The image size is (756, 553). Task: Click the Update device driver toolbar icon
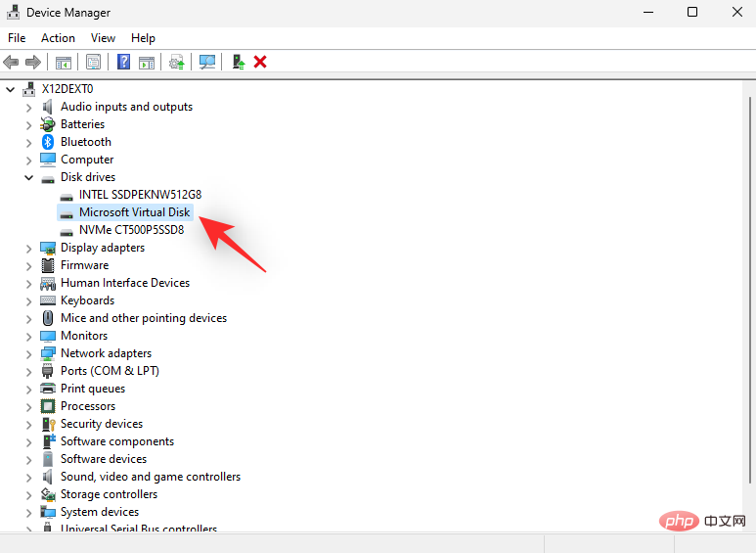176,62
